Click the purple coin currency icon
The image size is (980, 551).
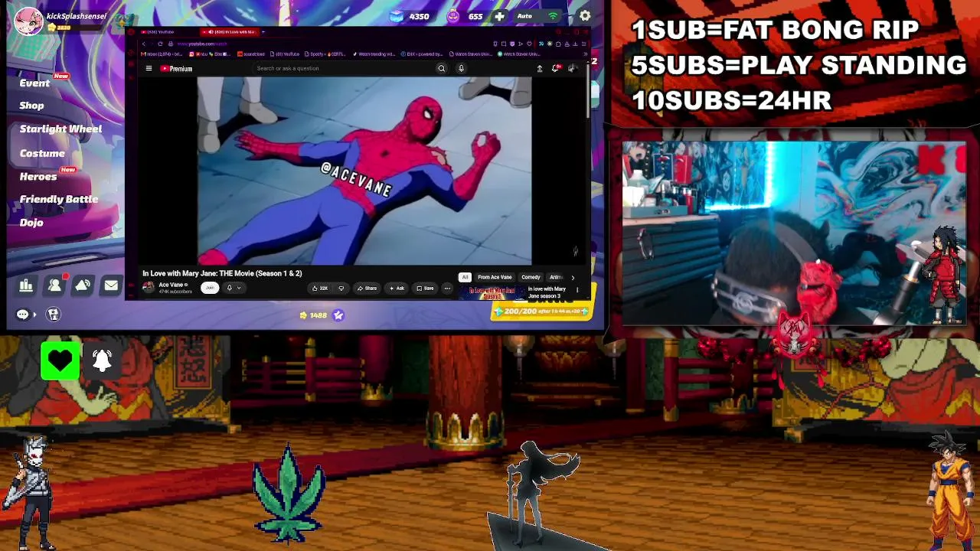point(453,16)
